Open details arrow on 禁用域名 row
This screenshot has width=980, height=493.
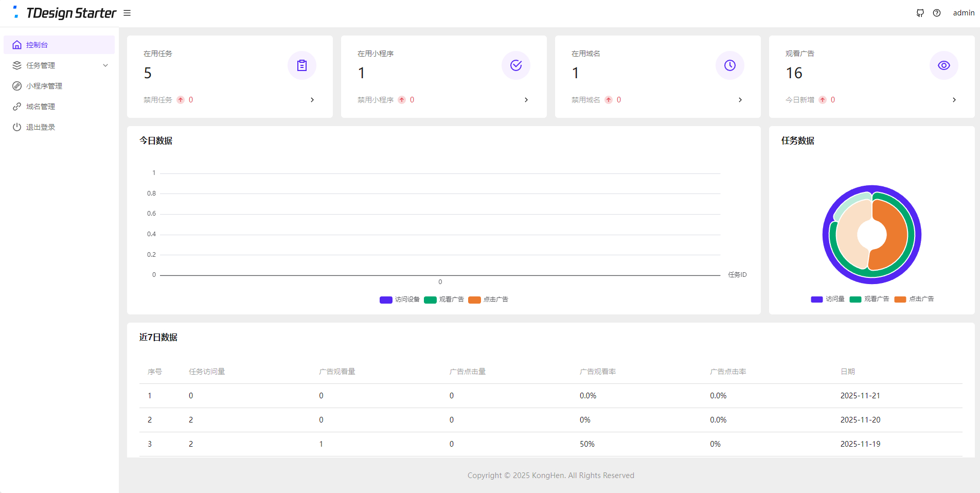point(740,100)
